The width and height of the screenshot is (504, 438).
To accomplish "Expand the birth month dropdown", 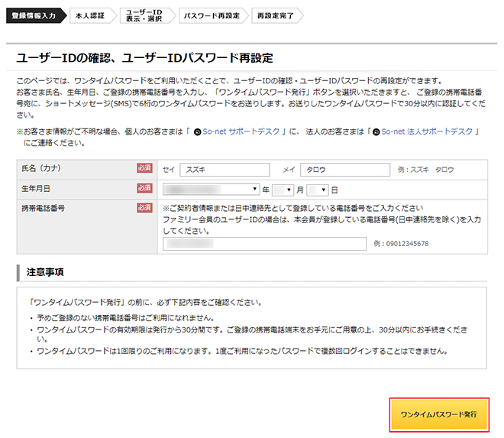I will click(x=283, y=189).
